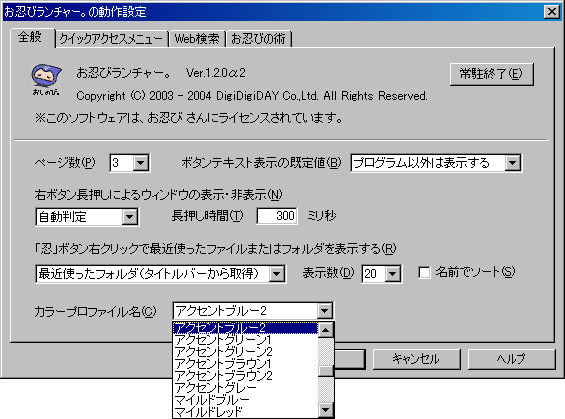Image resolution: width=565 pixels, height=419 pixels.
Task: Open the お忍びの術 tab
Action: point(258,39)
